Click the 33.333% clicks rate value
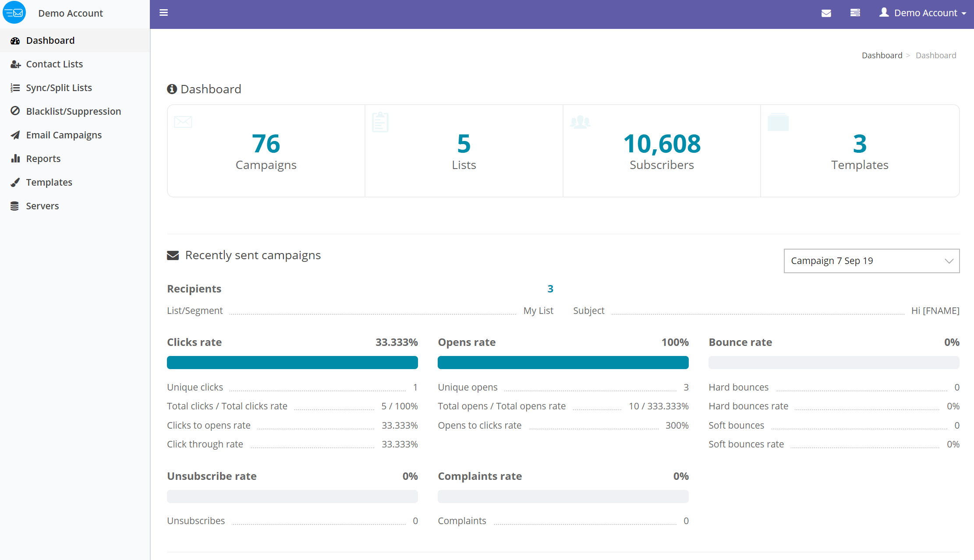The image size is (974, 560). [x=397, y=342]
